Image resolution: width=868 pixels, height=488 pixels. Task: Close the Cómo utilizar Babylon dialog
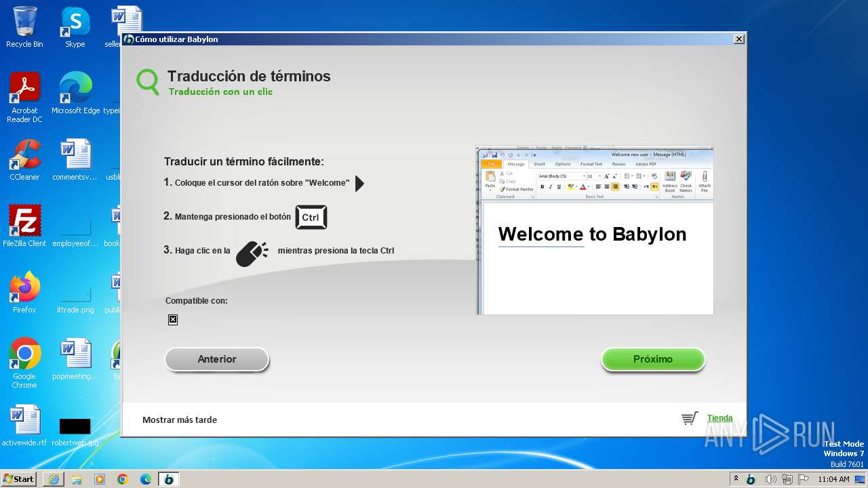(x=739, y=39)
